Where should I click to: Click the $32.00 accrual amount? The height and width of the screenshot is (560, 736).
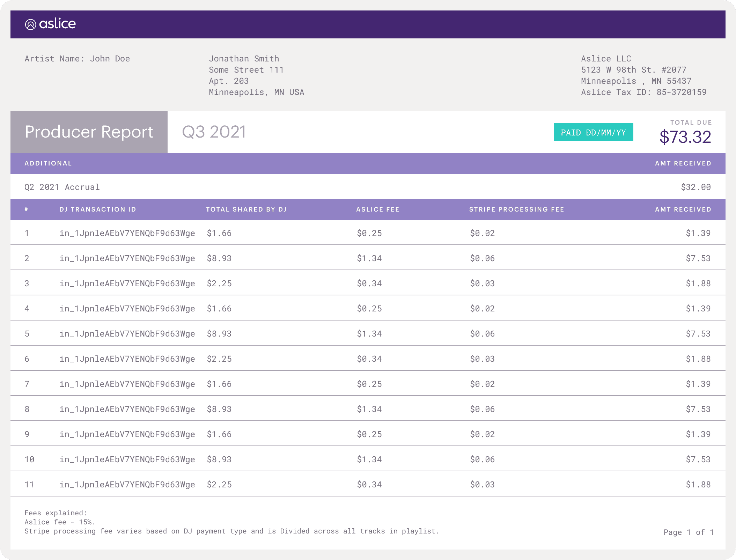(695, 187)
